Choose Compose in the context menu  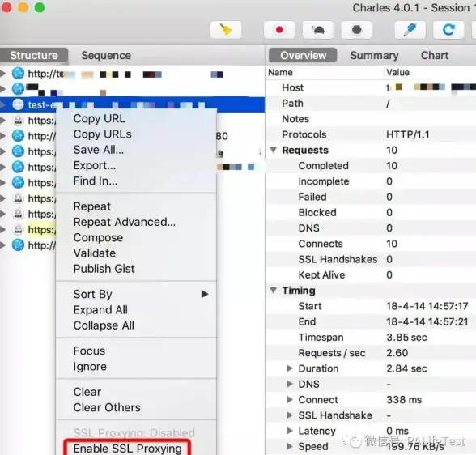(x=136, y=237)
